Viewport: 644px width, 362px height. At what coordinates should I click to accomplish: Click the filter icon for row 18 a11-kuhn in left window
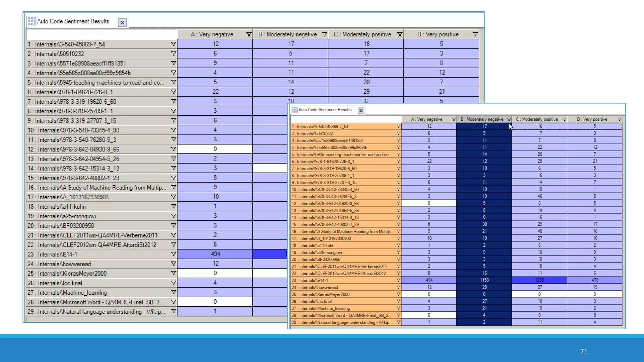[173, 206]
